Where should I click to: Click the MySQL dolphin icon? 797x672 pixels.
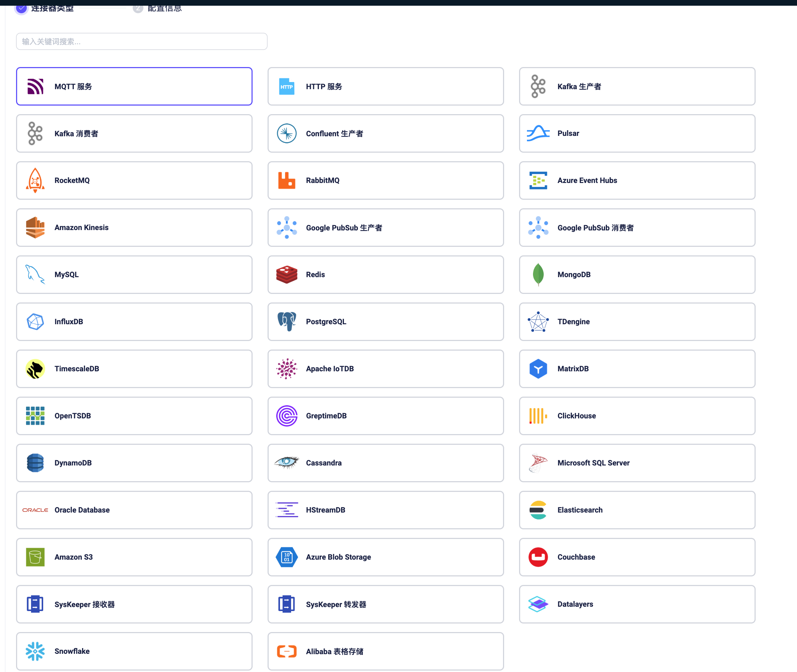click(35, 274)
